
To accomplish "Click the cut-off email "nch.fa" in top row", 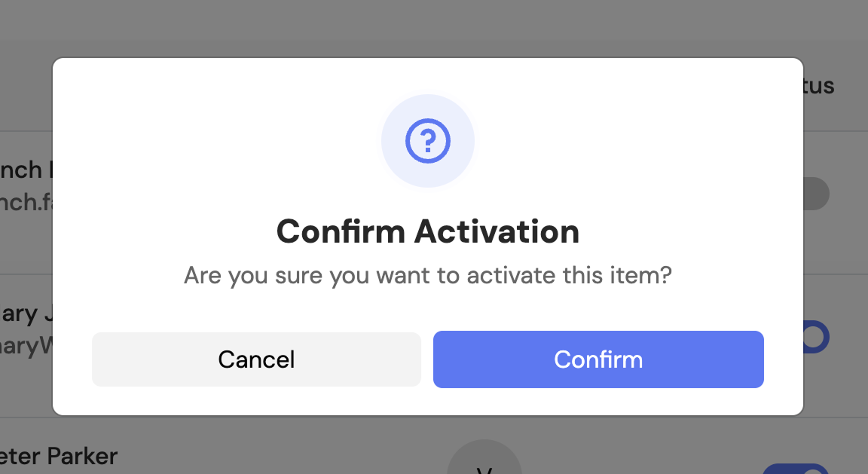I will coord(26,203).
